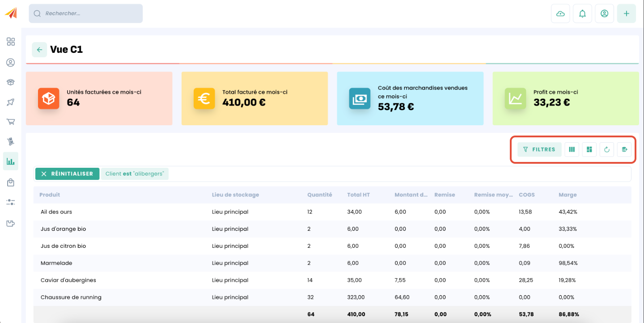Click the 98,54% margin value

click(568, 263)
